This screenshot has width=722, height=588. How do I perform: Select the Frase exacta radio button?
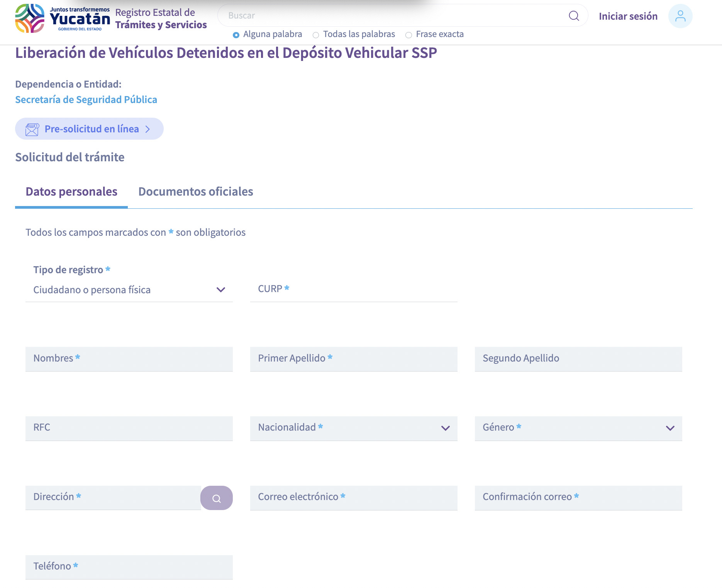[408, 35]
